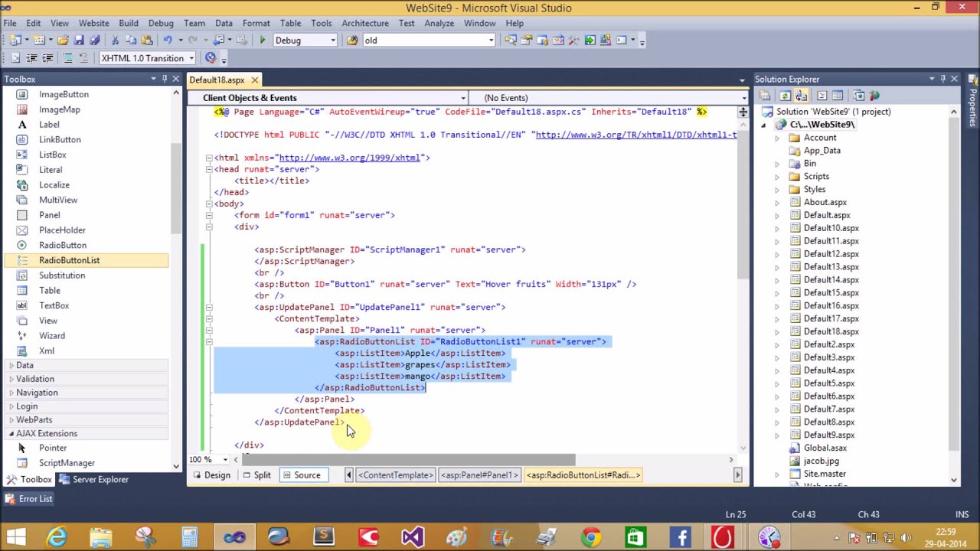Click the Uncomment lines icon
Viewport: 980px width, 551px height.
point(83,58)
